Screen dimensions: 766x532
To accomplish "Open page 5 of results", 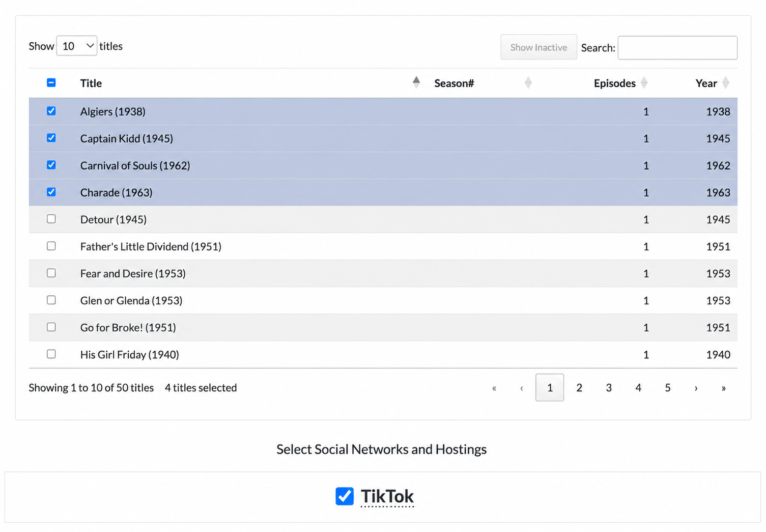I will click(x=668, y=388).
